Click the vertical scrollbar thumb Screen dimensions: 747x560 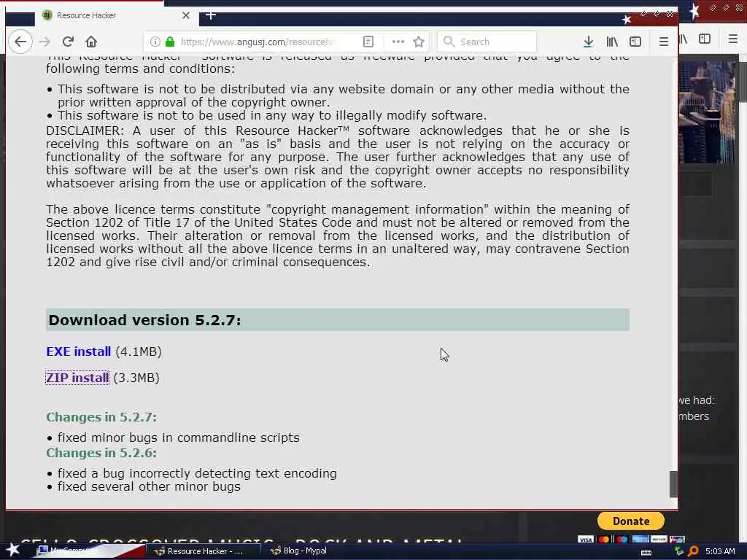[x=673, y=484]
